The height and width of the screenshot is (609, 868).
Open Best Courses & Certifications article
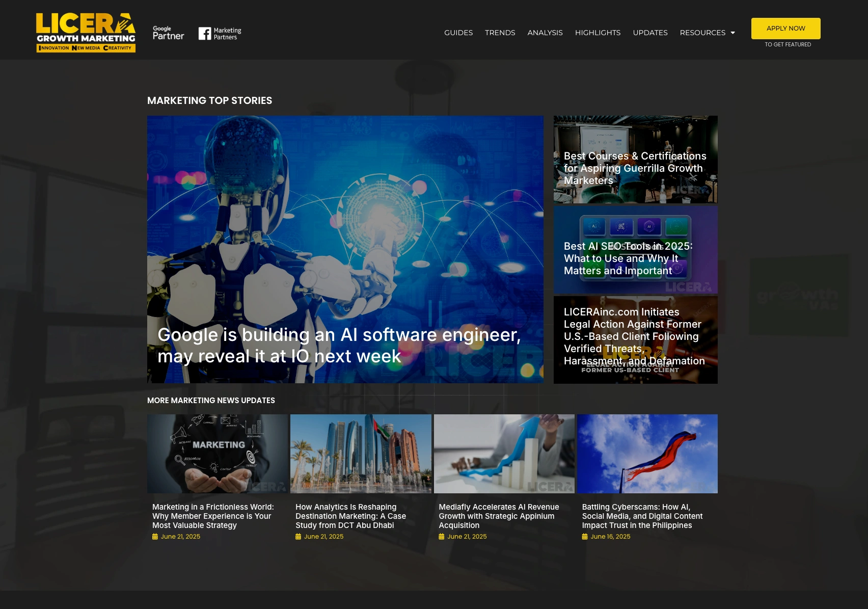635,168
